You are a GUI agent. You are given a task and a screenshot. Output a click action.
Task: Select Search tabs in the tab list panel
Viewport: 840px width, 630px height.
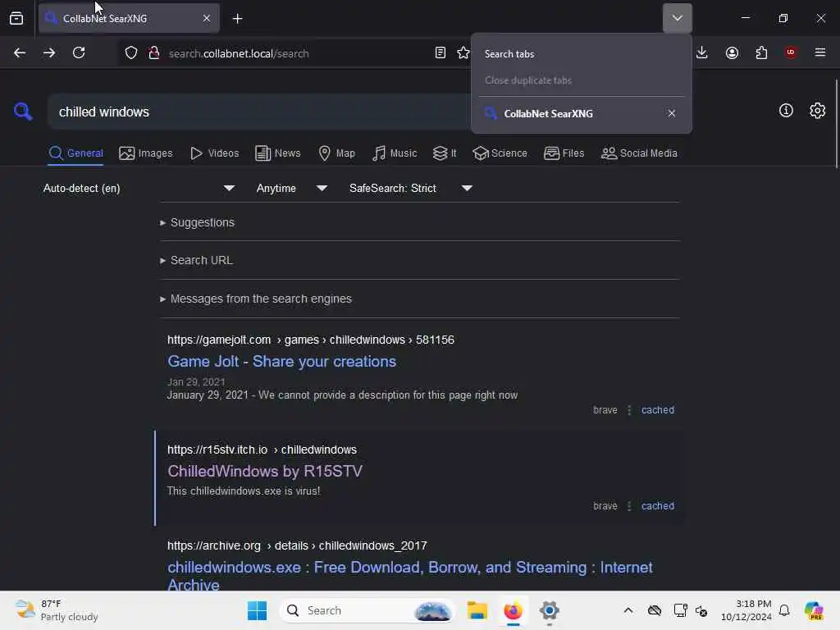click(x=582, y=54)
